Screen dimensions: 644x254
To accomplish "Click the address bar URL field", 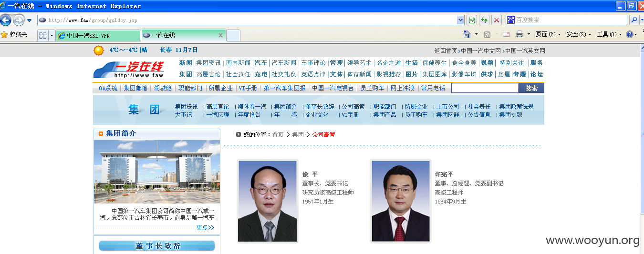I will pyautogui.click(x=247, y=20).
